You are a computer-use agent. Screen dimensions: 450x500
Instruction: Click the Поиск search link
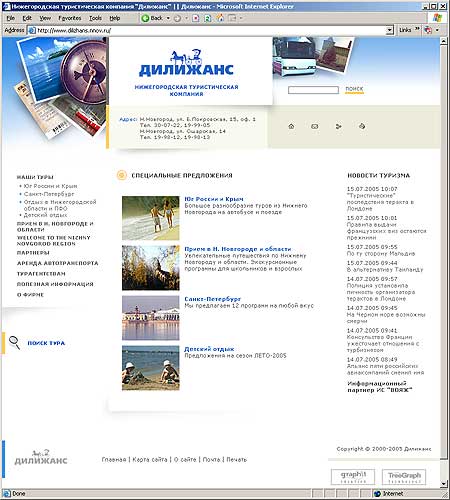click(354, 89)
